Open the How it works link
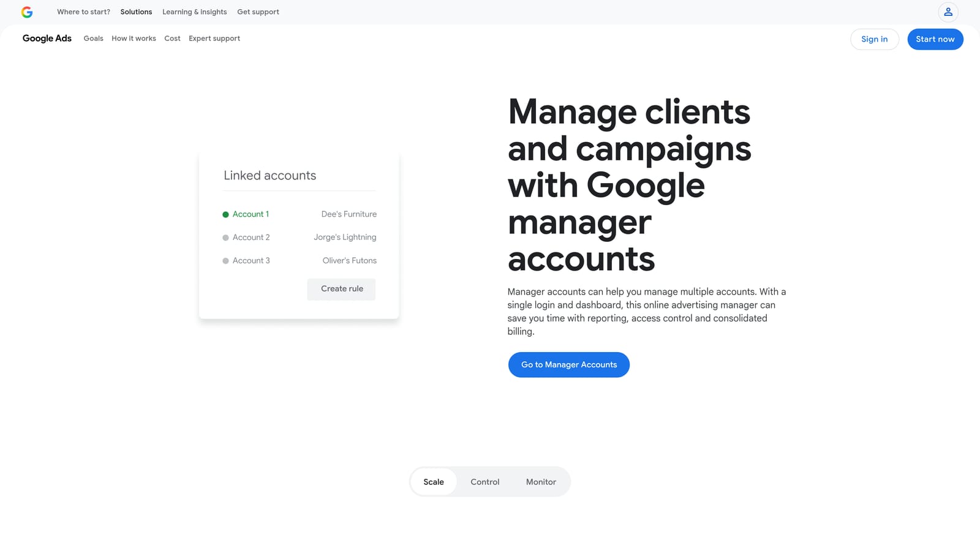This screenshot has width=980, height=551. (x=134, y=39)
